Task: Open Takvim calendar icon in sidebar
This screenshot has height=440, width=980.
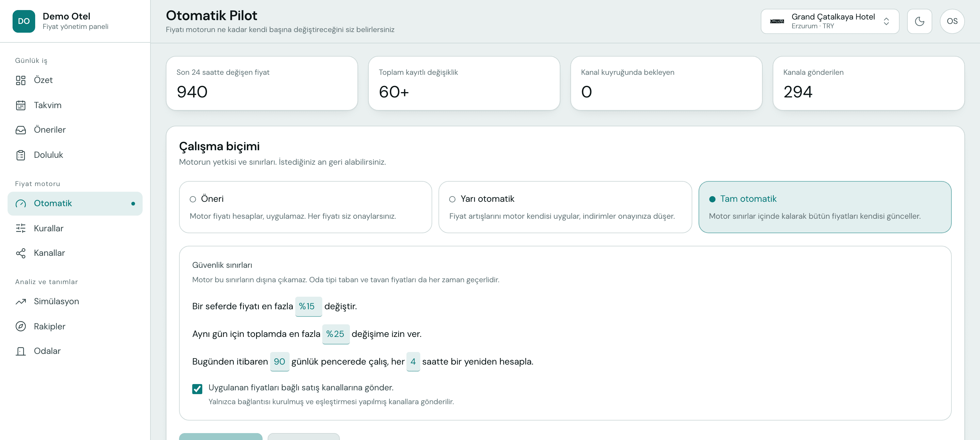Action: [20, 105]
